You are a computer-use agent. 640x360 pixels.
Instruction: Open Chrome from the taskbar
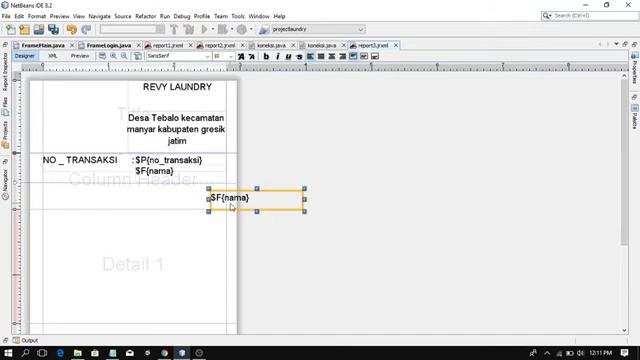coord(164,353)
